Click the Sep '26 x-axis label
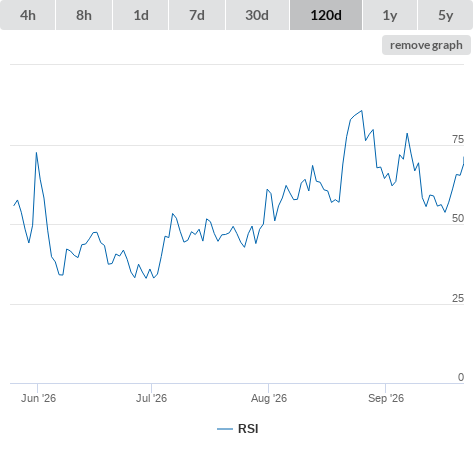Screen dimensions: 474x455 click(x=386, y=398)
